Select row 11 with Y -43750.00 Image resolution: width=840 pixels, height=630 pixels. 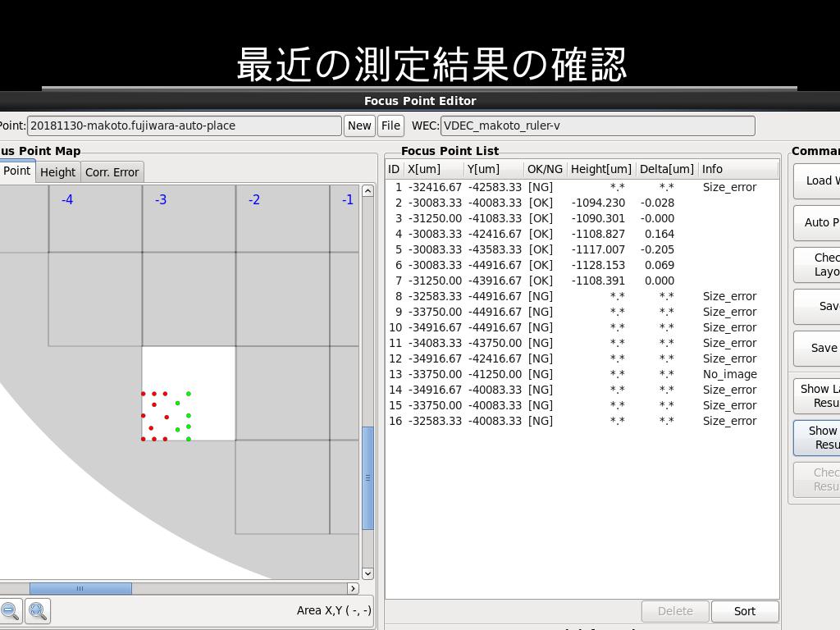coord(582,343)
